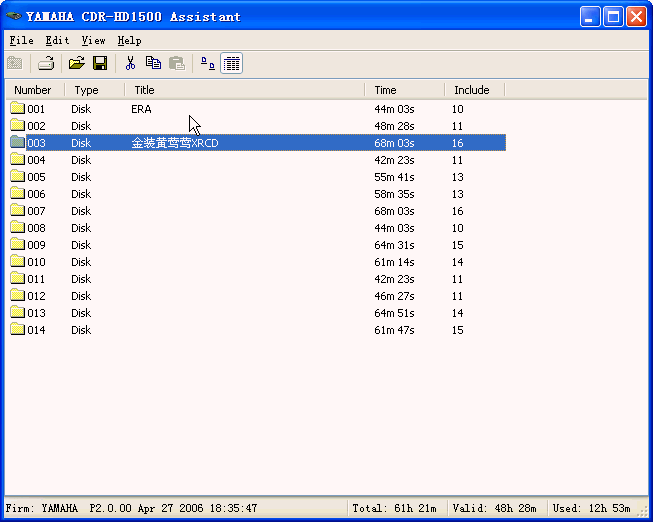Click the Total: 61h 21m status entry
Screen dimensions: 653x522
coord(394,508)
